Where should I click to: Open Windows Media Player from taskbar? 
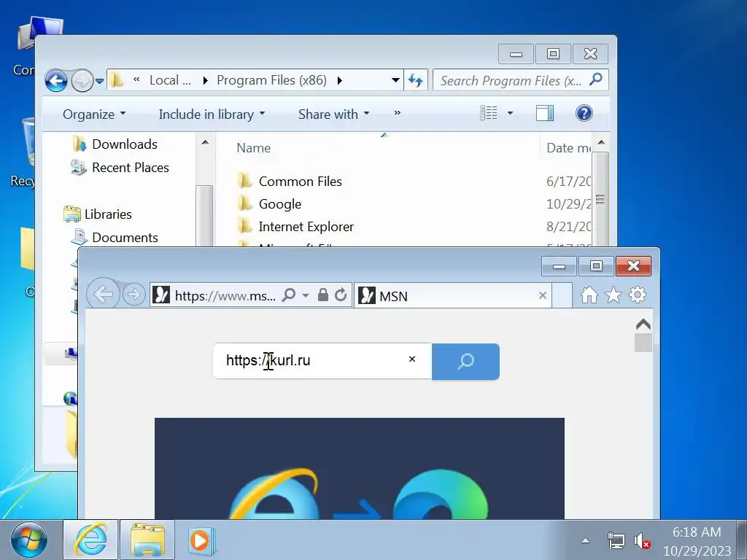coord(201,540)
